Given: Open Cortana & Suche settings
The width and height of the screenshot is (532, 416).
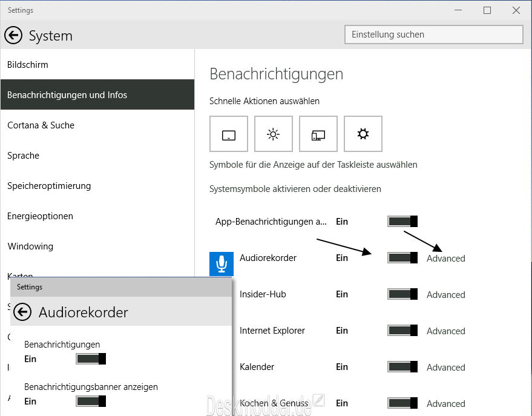Looking at the screenshot, I should (x=41, y=125).
